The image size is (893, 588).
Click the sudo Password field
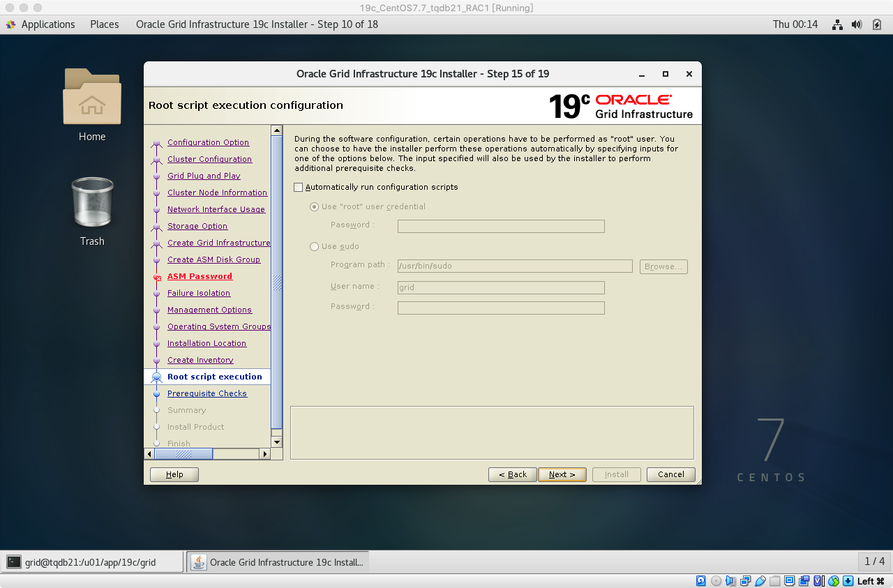coord(501,308)
